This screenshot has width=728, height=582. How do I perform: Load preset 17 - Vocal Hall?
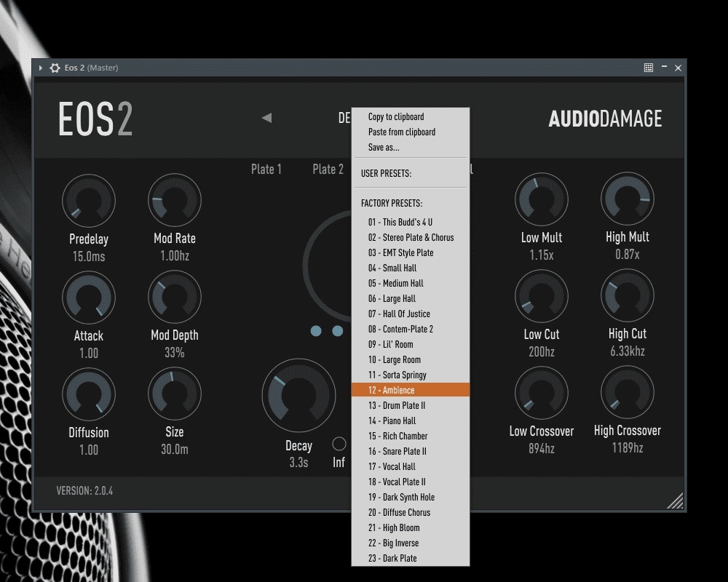411,466
